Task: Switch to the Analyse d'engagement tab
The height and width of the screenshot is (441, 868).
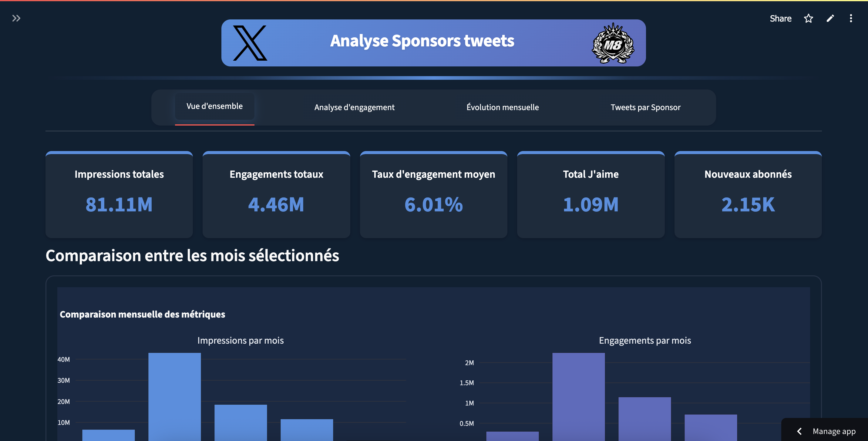Action: click(354, 107)
